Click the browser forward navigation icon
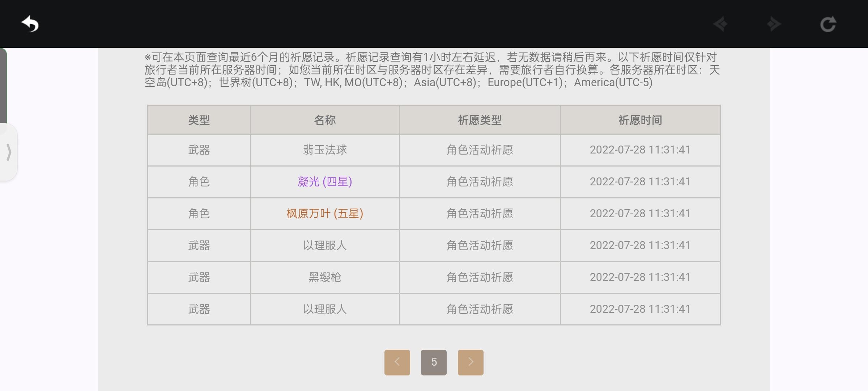The height and width of the screenshot is (391, 868). pos(774,24)
